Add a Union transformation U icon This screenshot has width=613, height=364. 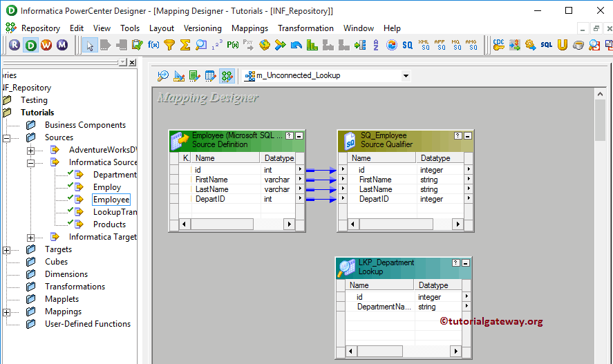pos(562,45)
